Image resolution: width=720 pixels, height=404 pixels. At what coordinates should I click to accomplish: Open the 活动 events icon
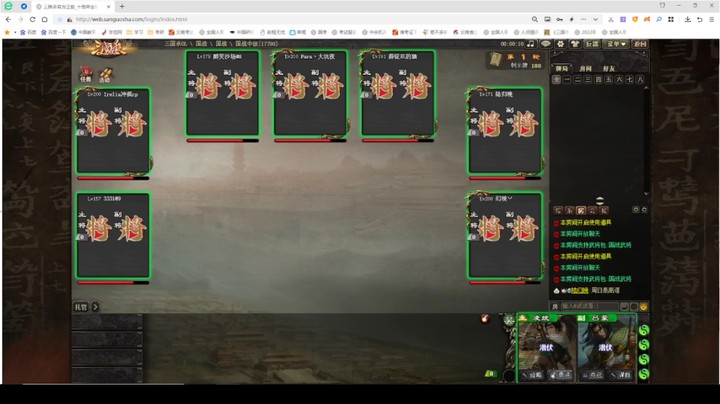[105, 75]
